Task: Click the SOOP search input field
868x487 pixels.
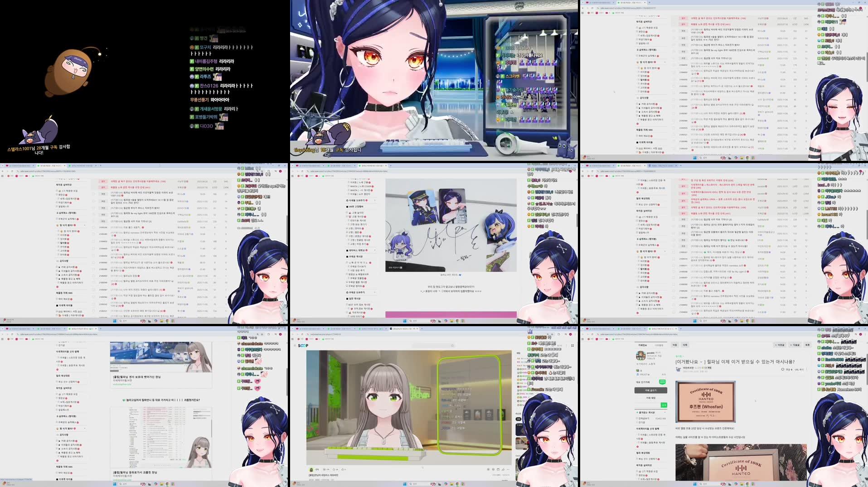Action: click(x=434, y=346)
